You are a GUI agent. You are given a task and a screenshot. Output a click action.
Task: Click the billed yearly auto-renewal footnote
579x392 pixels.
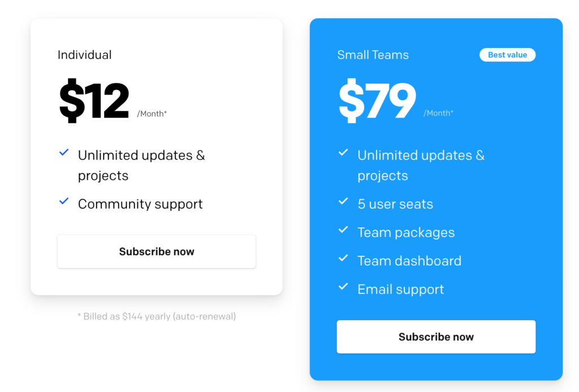(157, 316)
